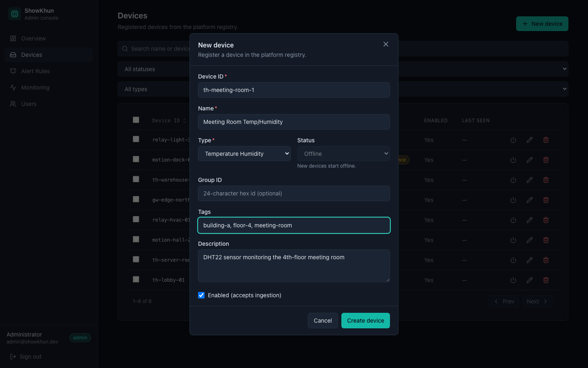
Task: Click power icon for th-server-room row
Action: pos(513,260)
